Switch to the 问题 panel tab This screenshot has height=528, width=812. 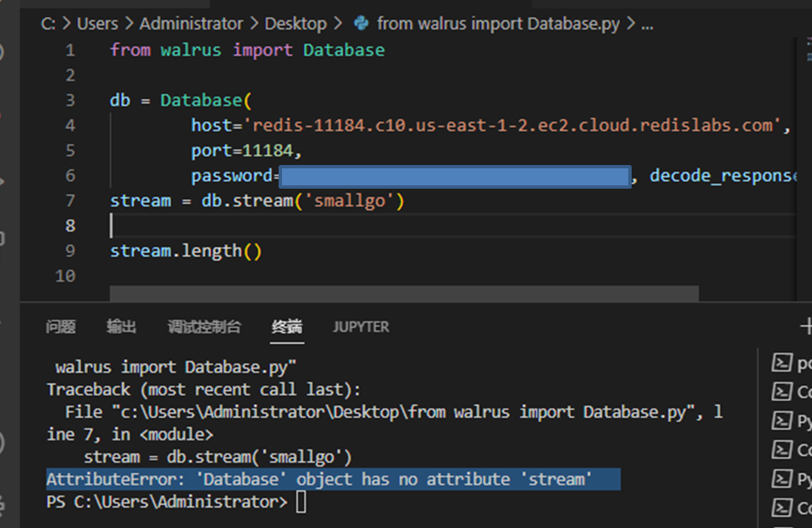click(61, 327)
